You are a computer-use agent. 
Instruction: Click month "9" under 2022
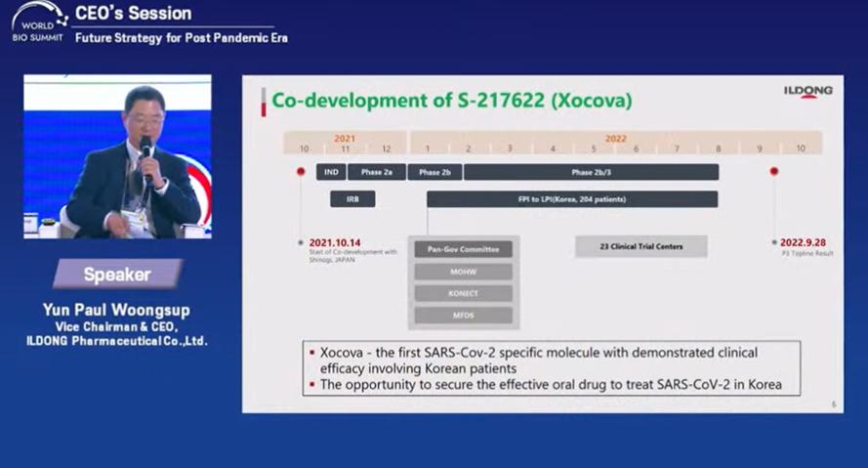(760, 149)
